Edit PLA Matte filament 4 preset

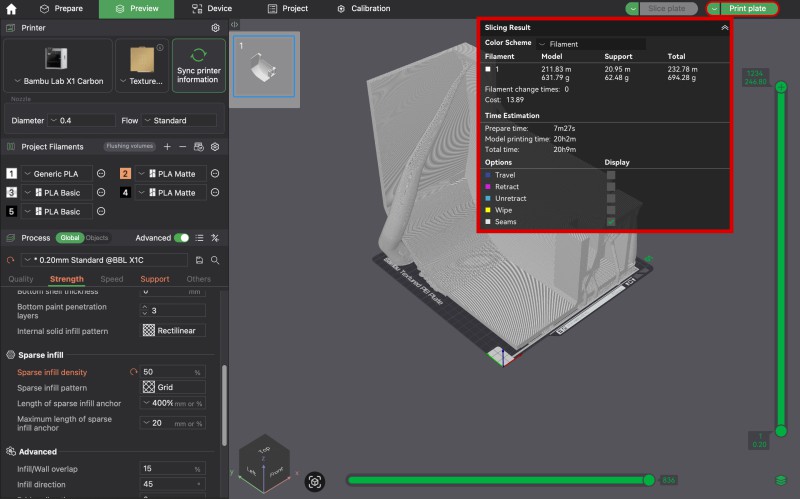coord(215,192)
